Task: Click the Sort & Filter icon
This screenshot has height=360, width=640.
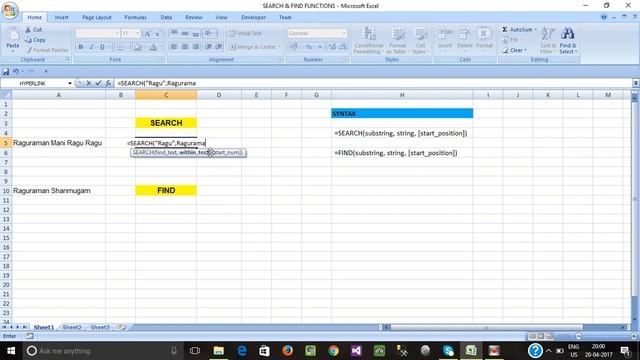Action: [547, 40]
